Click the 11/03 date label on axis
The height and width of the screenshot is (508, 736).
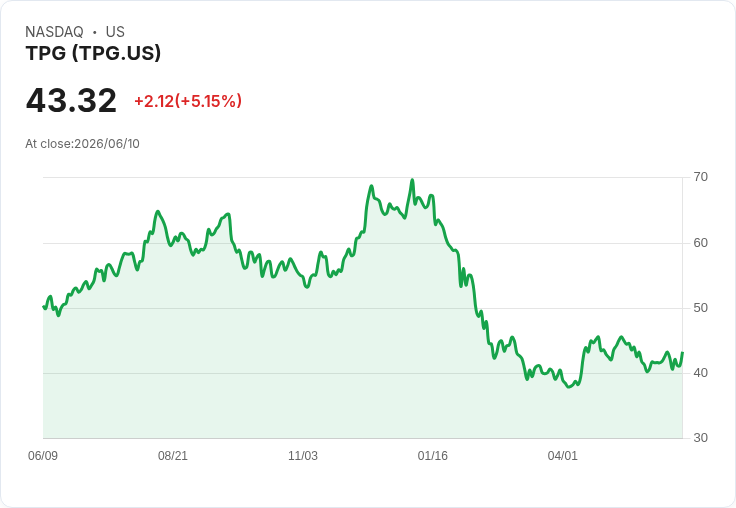pyautogui.click(x=303, y=456)
